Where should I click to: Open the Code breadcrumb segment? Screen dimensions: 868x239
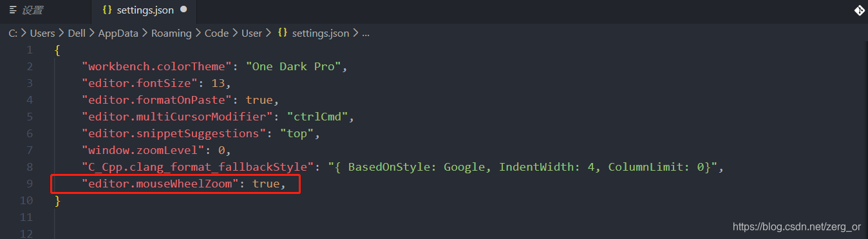[216, 33]
